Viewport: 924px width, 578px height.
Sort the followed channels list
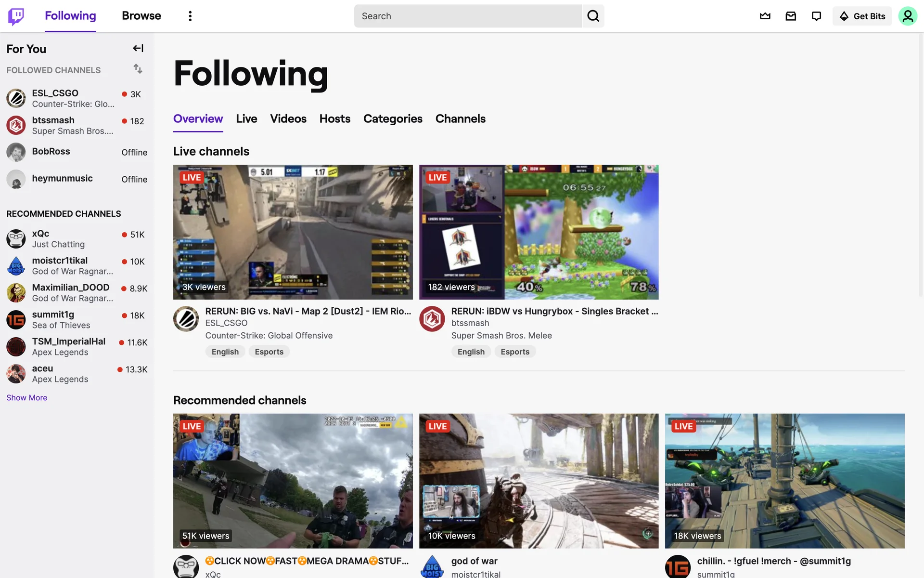pyautogui.click(x=138, y=69)
